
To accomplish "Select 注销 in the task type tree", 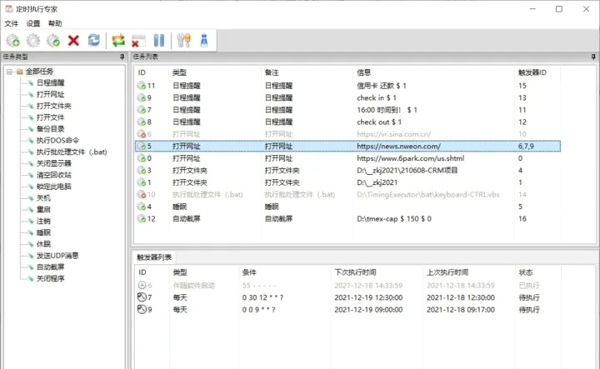I will [43, 221].
